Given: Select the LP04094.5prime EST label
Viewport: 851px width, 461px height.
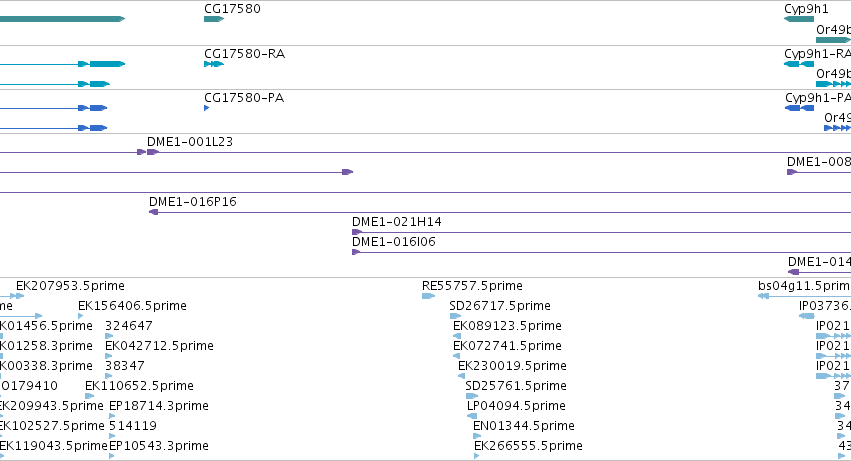Looking at the screenshot, I should click(516, 406).
